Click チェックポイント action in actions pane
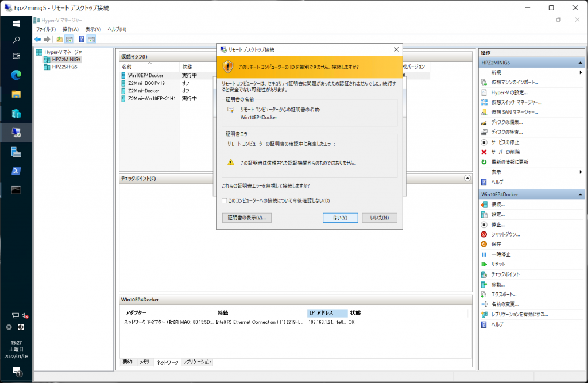The height and width of the screenshot is (383, 588). click(x=505, y=274)
